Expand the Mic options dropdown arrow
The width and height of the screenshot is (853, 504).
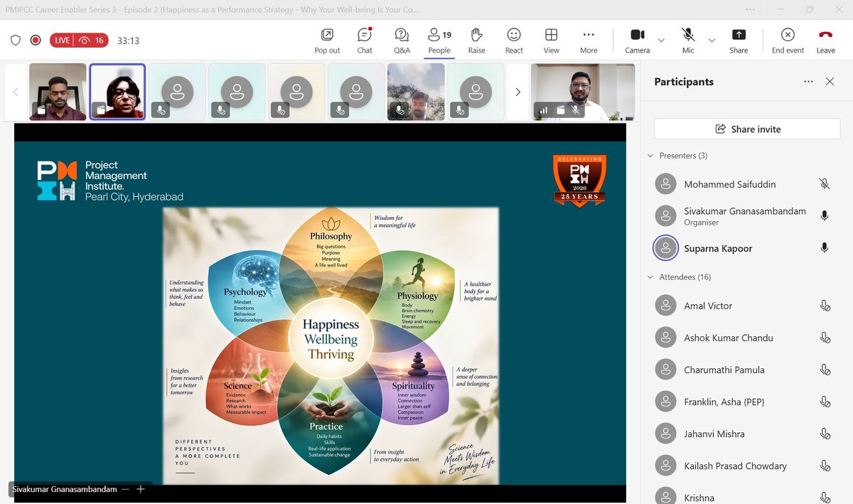(712, 41)
